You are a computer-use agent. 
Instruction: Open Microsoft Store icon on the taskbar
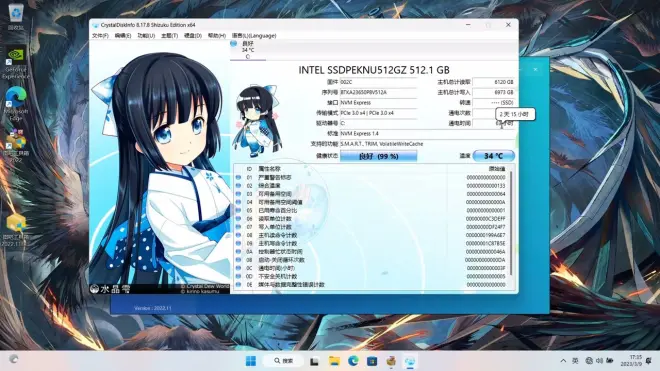(x=372, y=361)
